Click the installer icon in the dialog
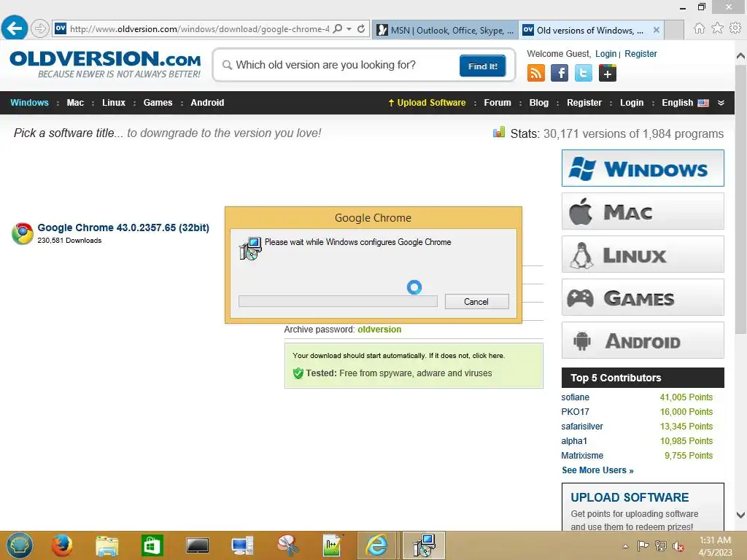The height and width of the screenshot is (560, 747). click(251, 248)
